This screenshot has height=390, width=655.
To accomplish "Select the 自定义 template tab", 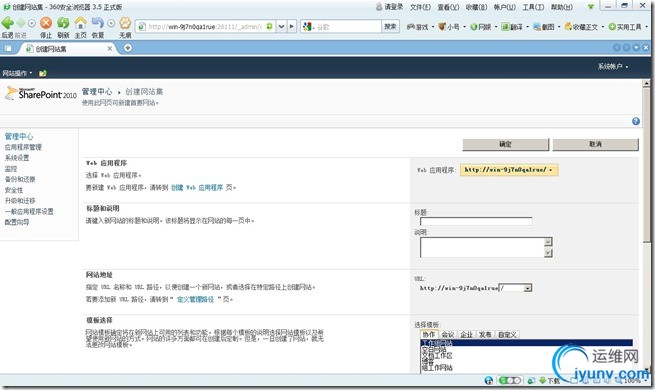I will click(507, 334).
